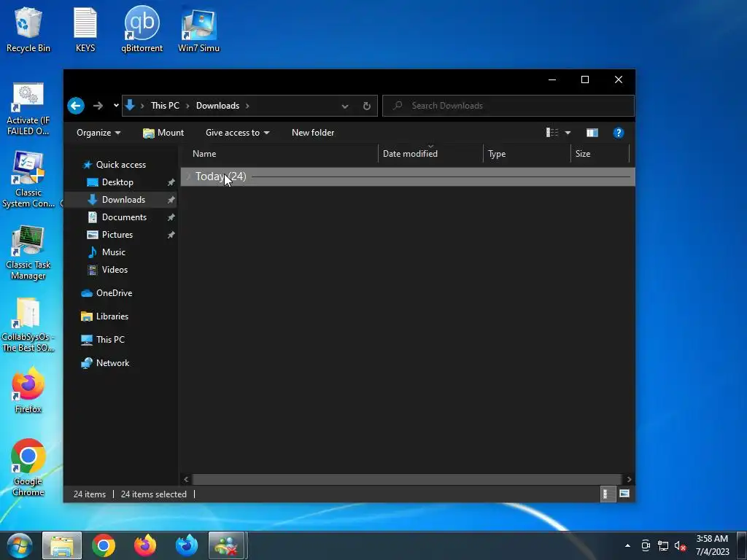747x560 pixels.
Task: Click the horizontal scrollbar right arrow
Action: coord(629,480)
